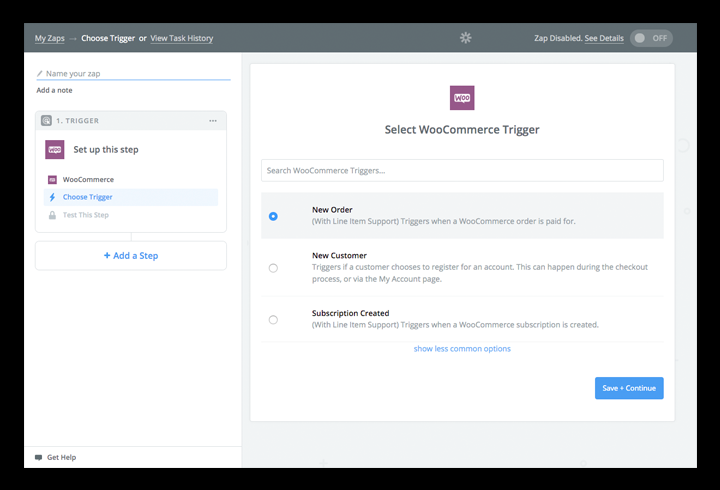
Task: Click the Add a Step button
Action: 131,256
